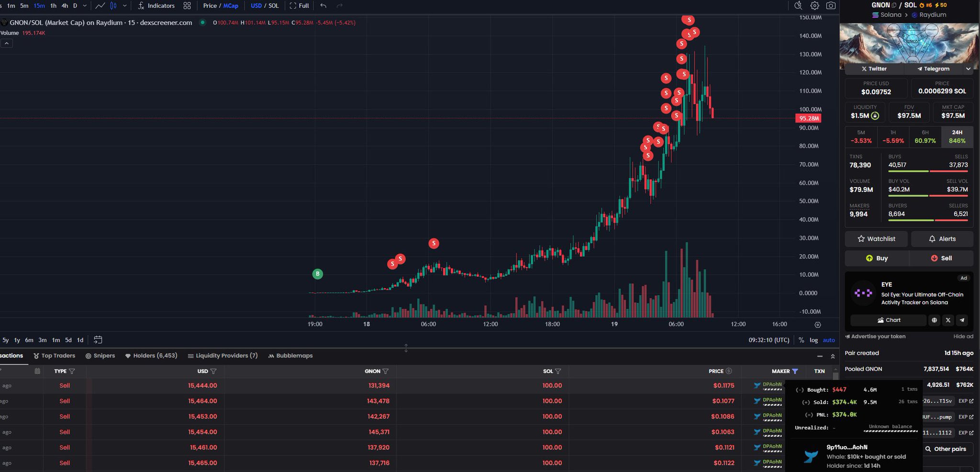This screenshot has height=472, width=980.
Task: Open the Snipers tab
Action: point(100,356)
